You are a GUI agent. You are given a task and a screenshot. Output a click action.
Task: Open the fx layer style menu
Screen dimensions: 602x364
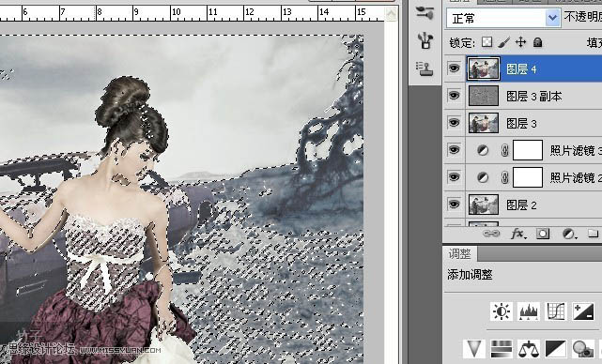tap(517, 234)
